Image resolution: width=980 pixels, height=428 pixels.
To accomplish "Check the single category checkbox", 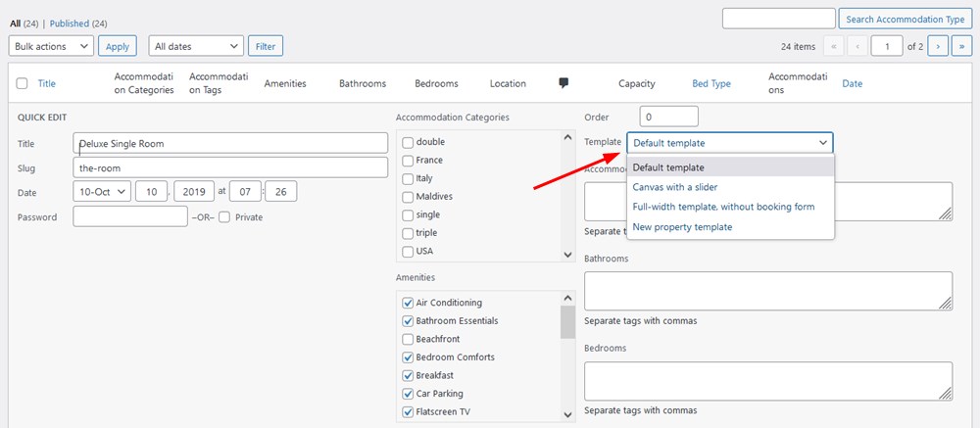I will click(408, 214).
